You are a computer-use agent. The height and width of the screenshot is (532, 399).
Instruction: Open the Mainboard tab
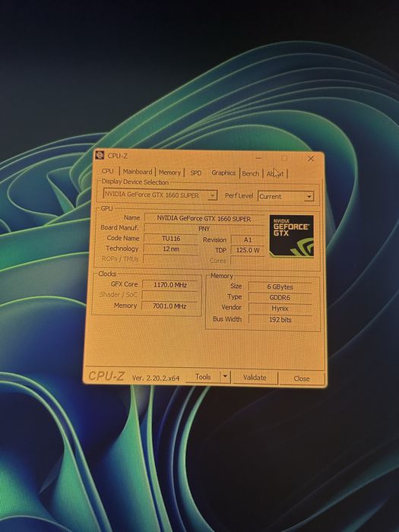138,172
